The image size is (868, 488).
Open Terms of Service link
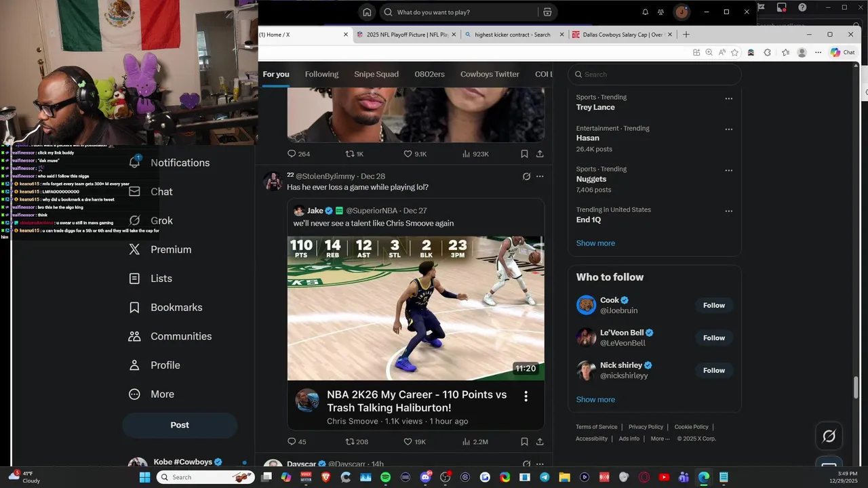[x=597, y=427]
